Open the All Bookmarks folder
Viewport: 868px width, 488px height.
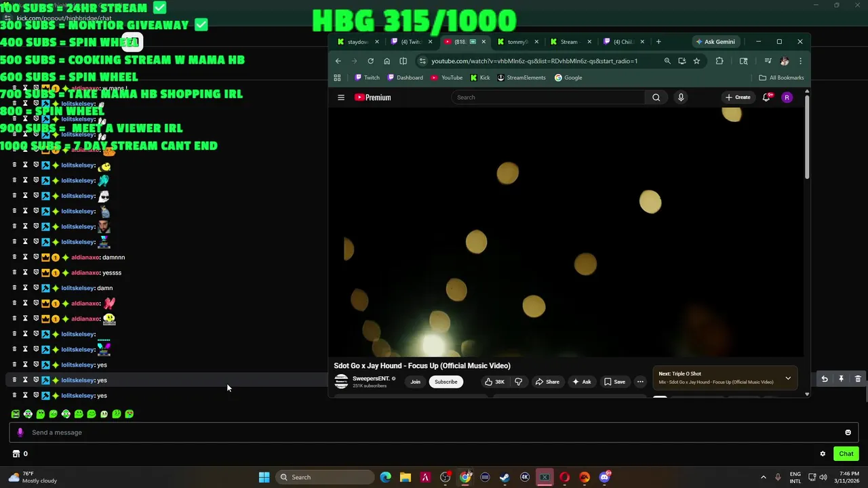tap(781, 78)
